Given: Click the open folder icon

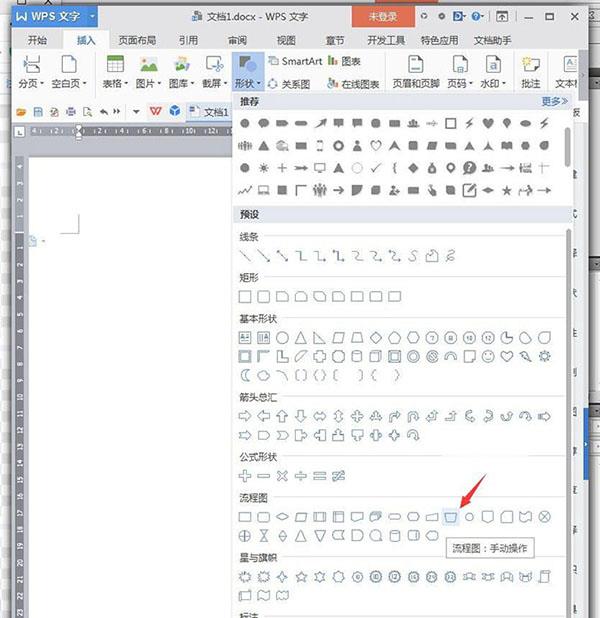Looking at the screenshot, I should [x=21, y=112].
